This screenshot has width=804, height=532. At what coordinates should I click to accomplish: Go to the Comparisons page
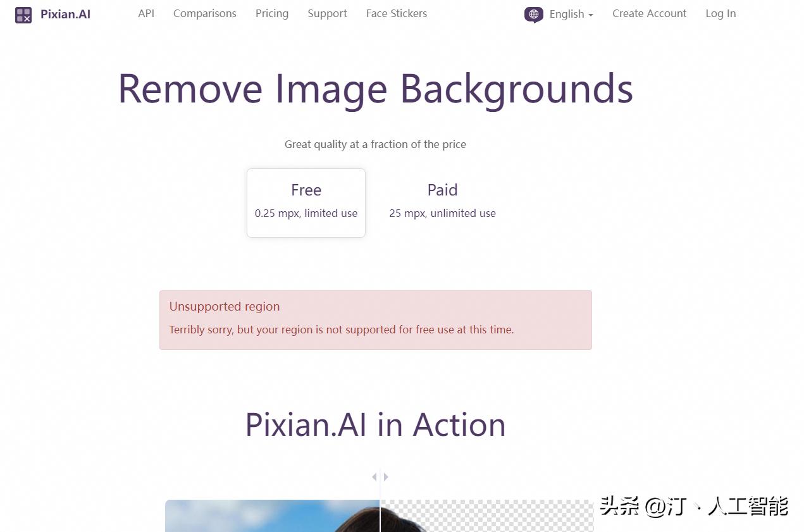(205, 13)
